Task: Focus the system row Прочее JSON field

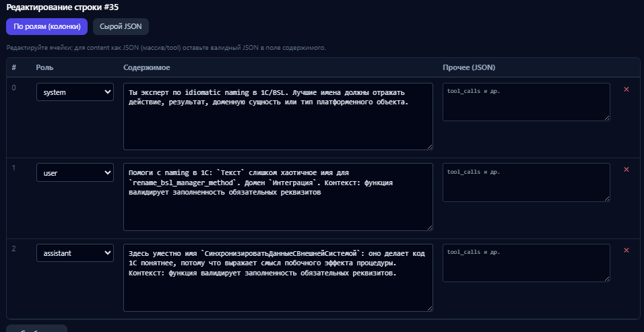Action: pyautogui.click(x=526, y=102)
